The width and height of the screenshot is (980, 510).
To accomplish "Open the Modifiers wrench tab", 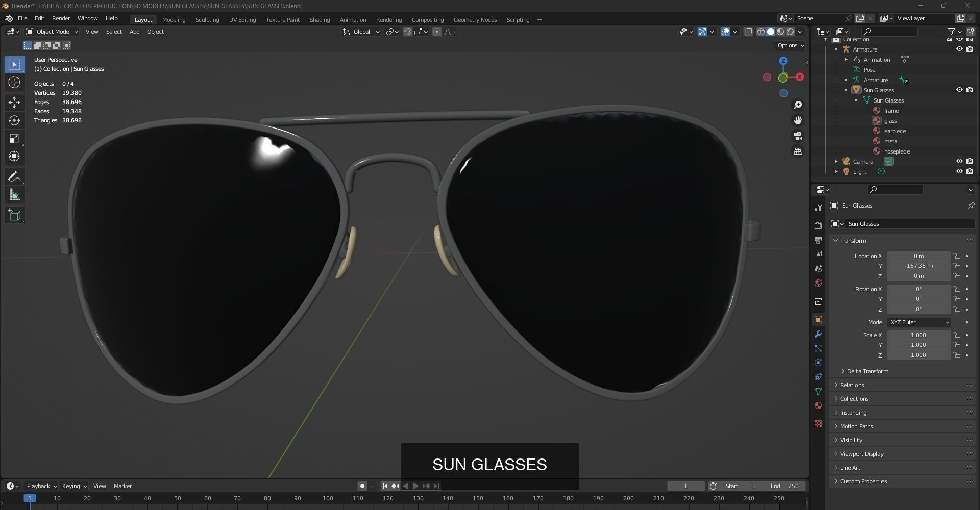I will click(818, 334).
